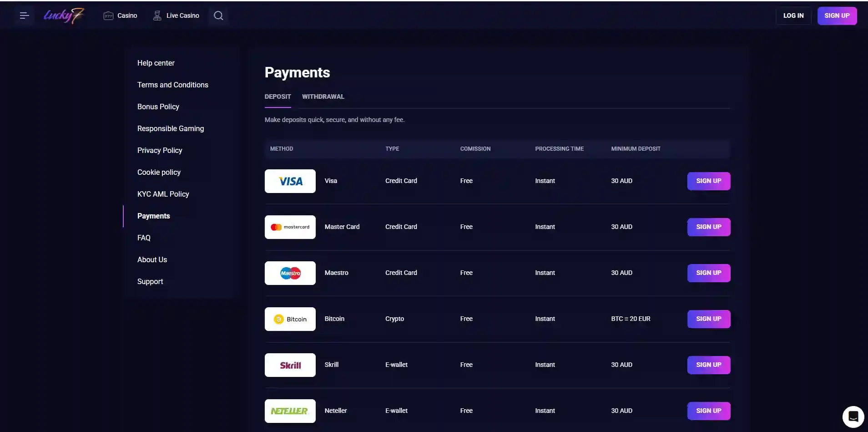Open Terms and Conditions page

172,85
